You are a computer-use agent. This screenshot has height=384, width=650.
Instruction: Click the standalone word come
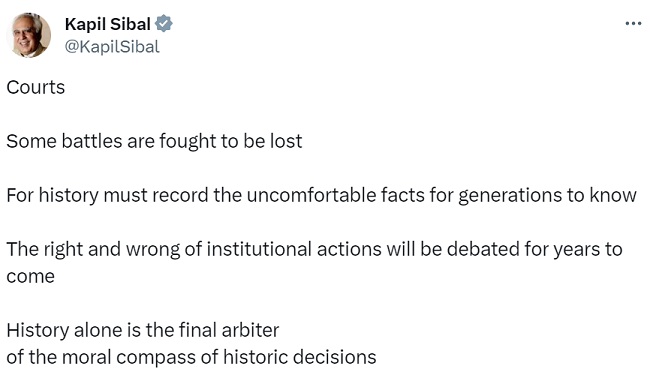30,277
